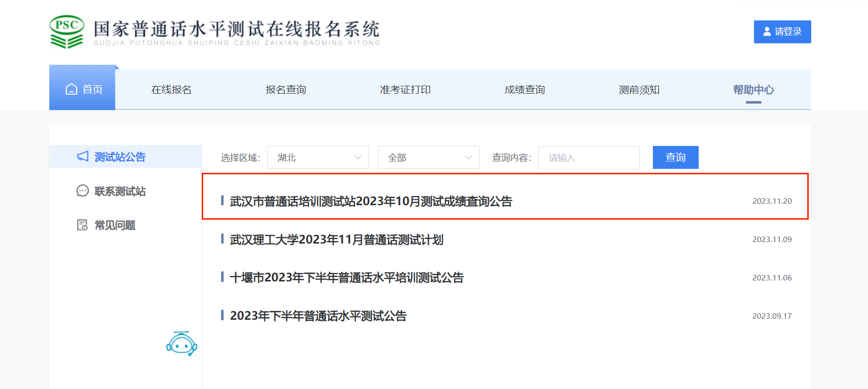Open the robot assistant chat icon
The image size is (868, 389).
click(182, 344)
